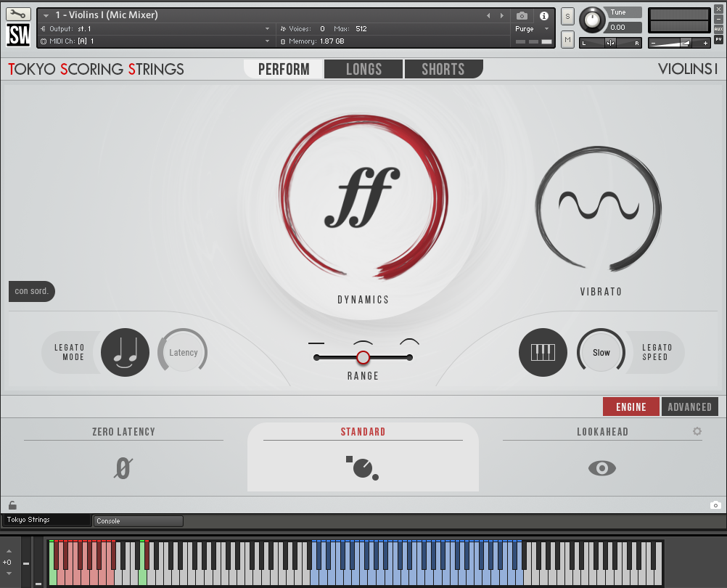Click the LEGATO MODE label
Viewport: 727px width, 588px height.
pyautogui.click(x=70, y=352)
